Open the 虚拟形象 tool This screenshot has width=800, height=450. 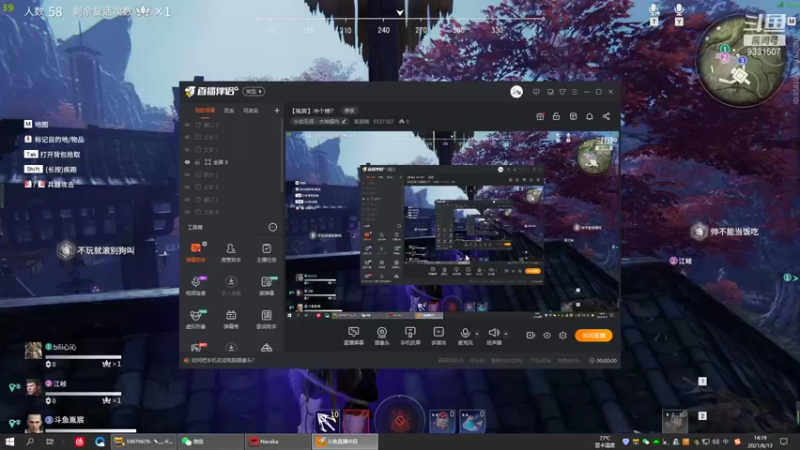pos(195,319)
